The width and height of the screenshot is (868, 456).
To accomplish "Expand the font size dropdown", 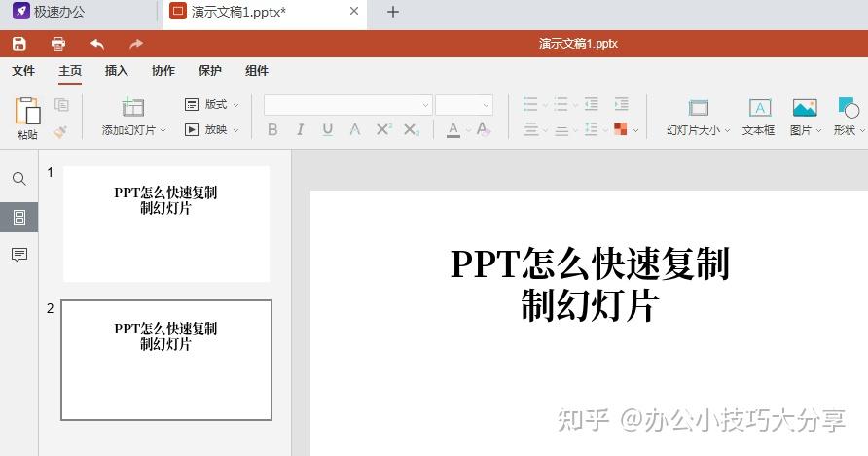I will click(485, 105).
